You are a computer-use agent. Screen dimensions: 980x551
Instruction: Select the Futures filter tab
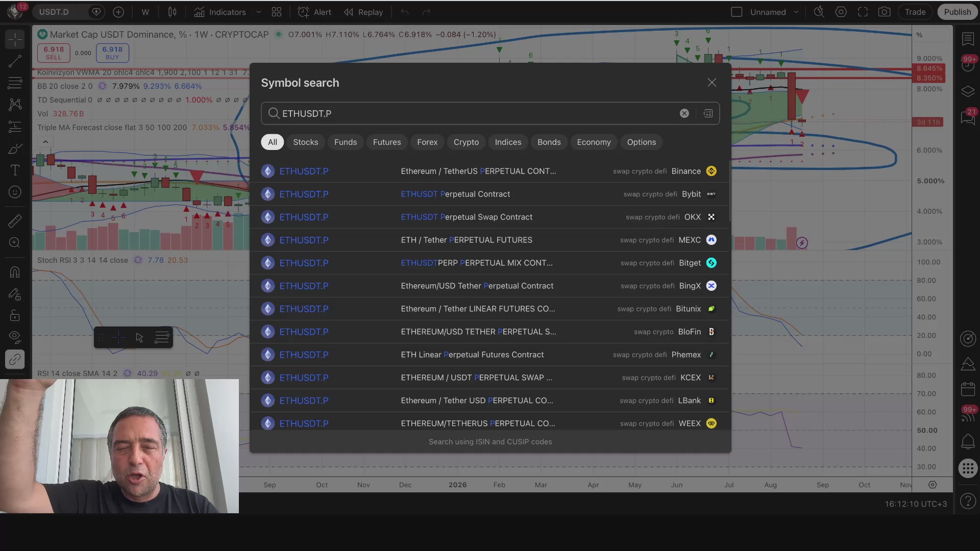pyautogui.click(x=387, y=142)
